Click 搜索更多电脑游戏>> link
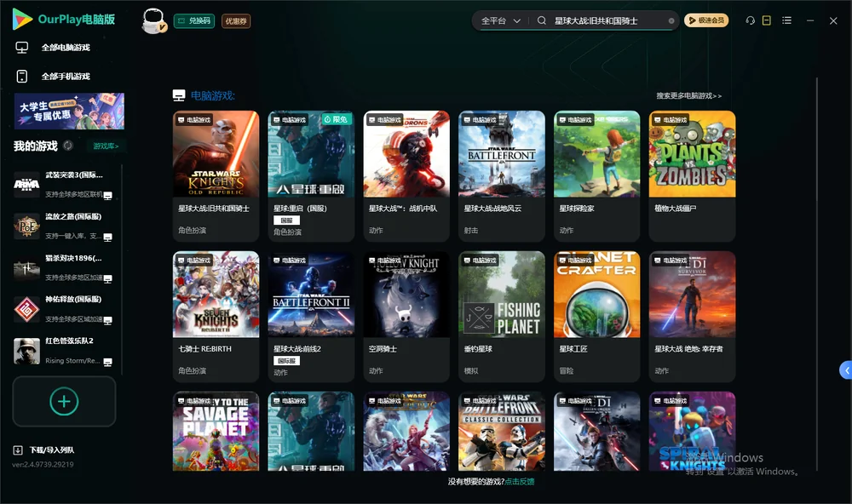This screenshot has height=504, width=852. click(688, 95)
